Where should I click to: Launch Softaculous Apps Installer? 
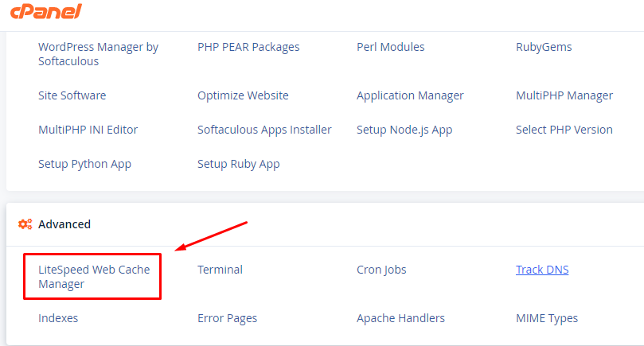point(264,130)
